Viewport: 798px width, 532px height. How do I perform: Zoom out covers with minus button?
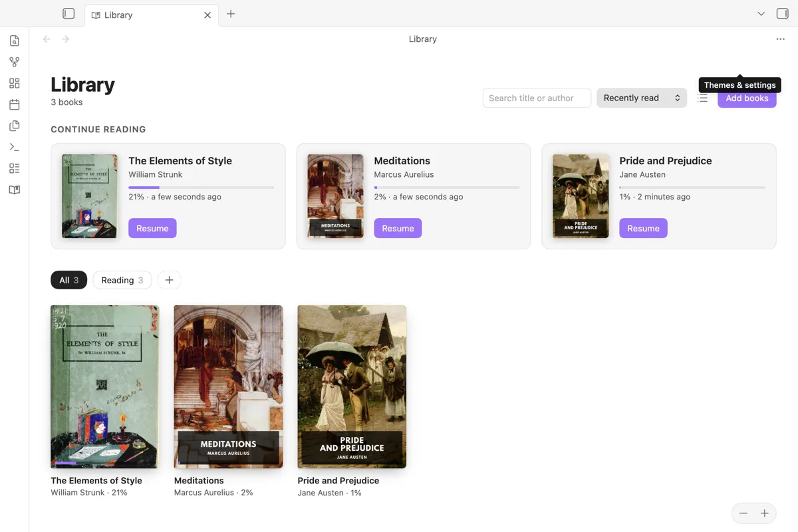(743, 513)
